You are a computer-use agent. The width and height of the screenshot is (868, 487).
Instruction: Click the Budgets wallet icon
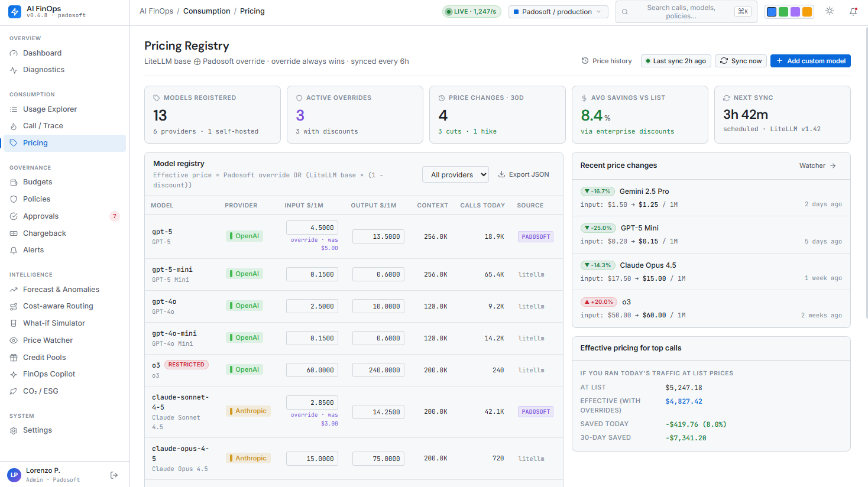point(14,182)
